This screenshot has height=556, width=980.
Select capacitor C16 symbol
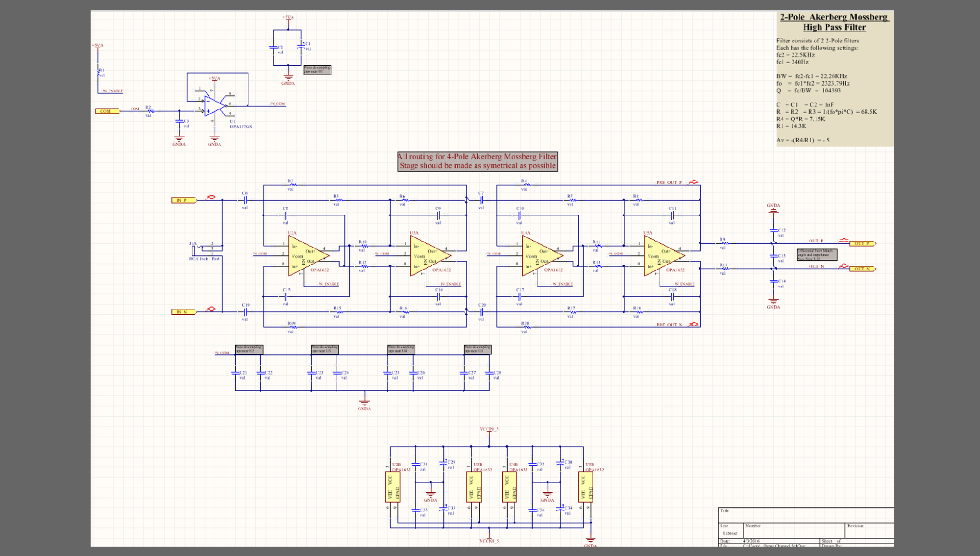(439, 297)
